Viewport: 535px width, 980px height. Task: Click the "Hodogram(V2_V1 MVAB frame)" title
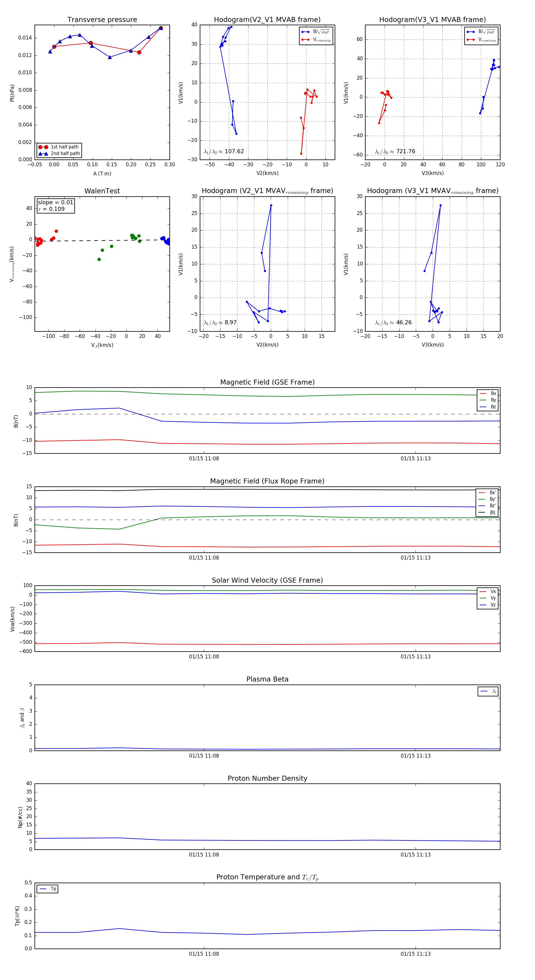tap(267, 20)
